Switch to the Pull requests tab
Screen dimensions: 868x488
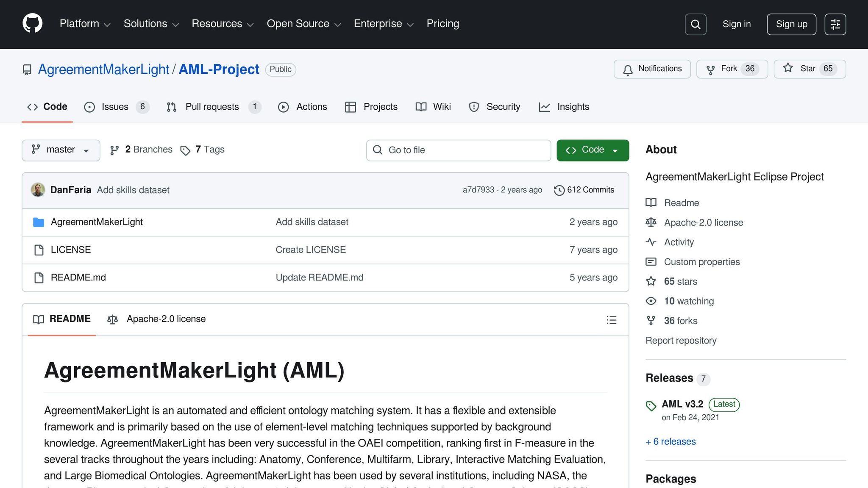pyautogui.click(x=212, y=107)
